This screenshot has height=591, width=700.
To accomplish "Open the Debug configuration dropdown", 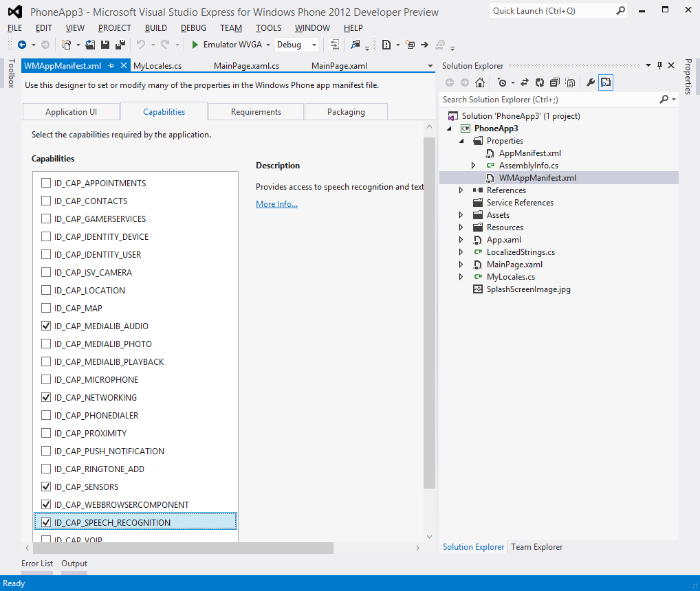I will point(314,45).
